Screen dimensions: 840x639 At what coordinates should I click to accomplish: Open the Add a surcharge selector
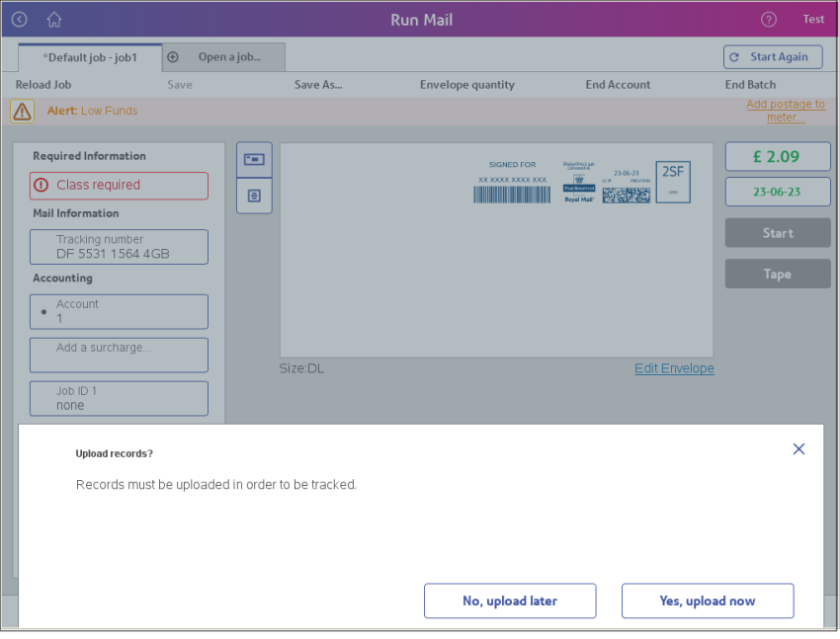119,355
